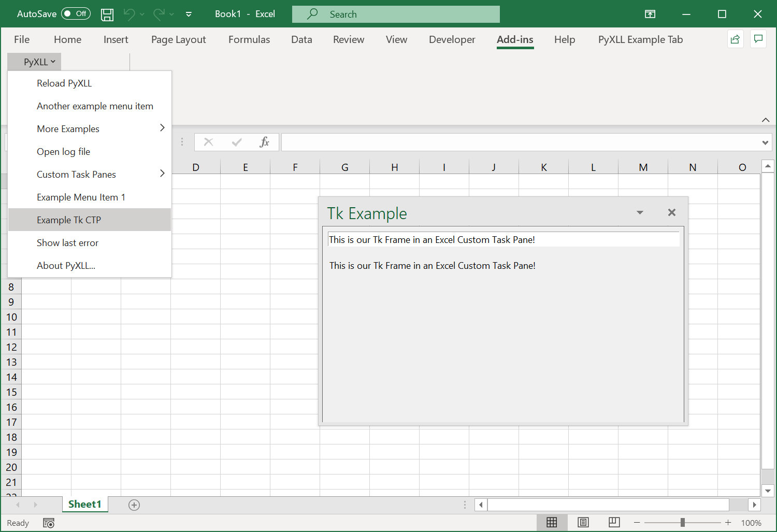Switch to Page Layout view icon
The height and width of the screenshot is (532, 777).
click(583, 522)
